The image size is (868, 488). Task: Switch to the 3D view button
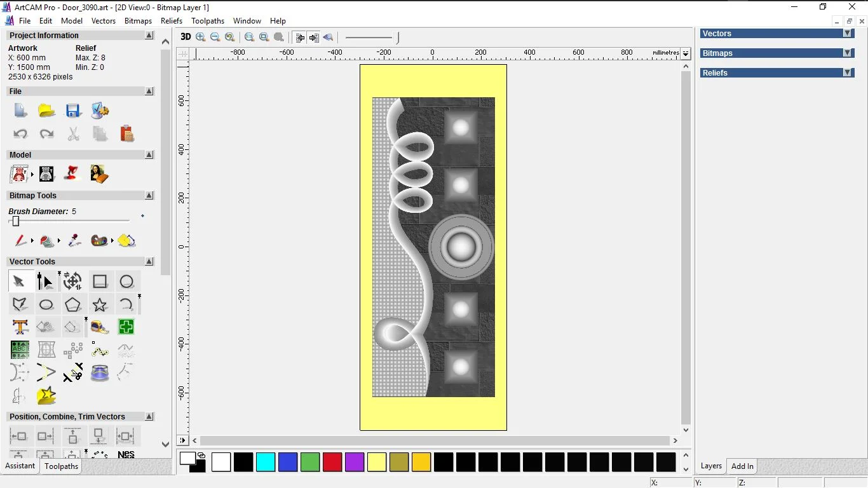tap(185, 37)
